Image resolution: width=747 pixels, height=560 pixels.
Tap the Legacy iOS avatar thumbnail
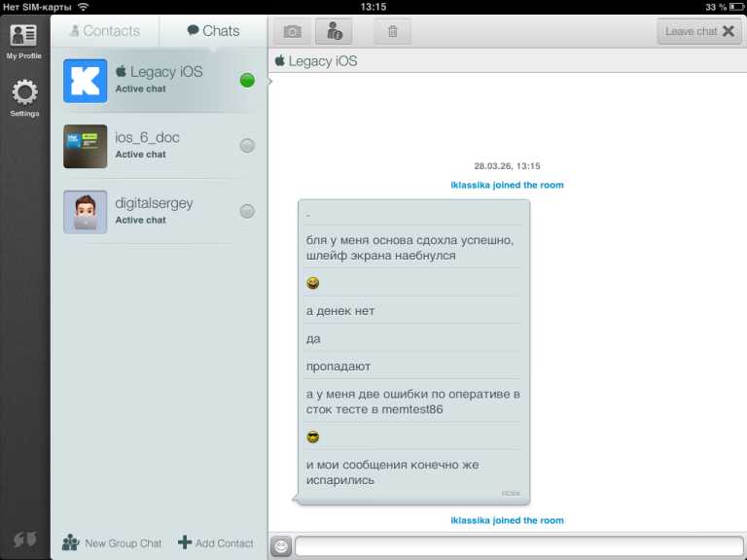[x=86, y=81]
